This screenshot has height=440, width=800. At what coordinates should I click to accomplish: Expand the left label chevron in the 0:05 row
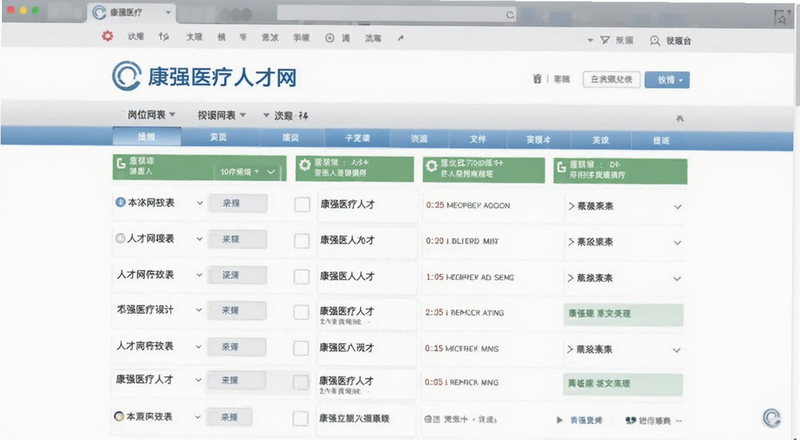[x=198, y=380]
